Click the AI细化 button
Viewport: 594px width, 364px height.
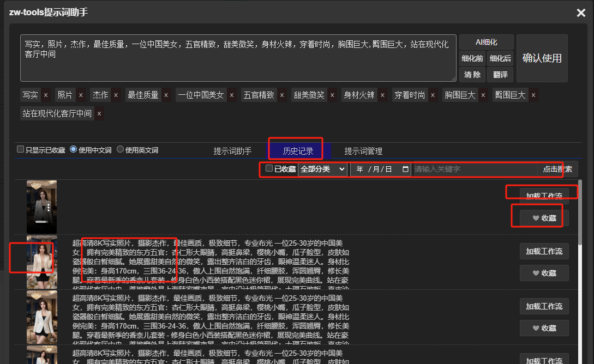click(487, 42)
